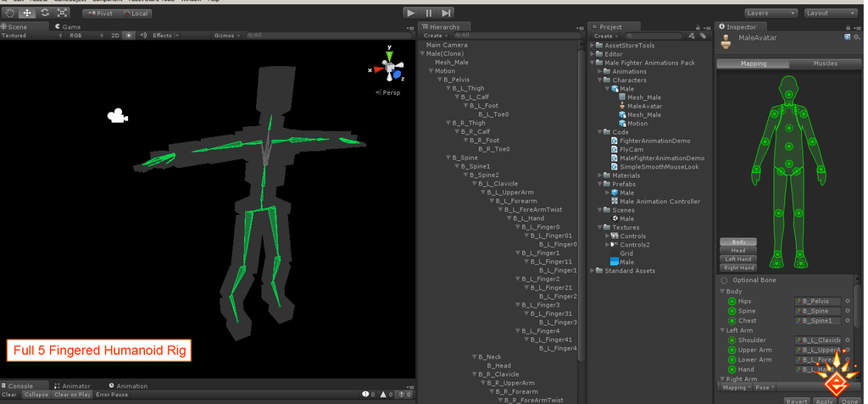Open Inspector settings gear menu
Image resolution: width=868 pixels, height=404 pixels.
[858, 37]
